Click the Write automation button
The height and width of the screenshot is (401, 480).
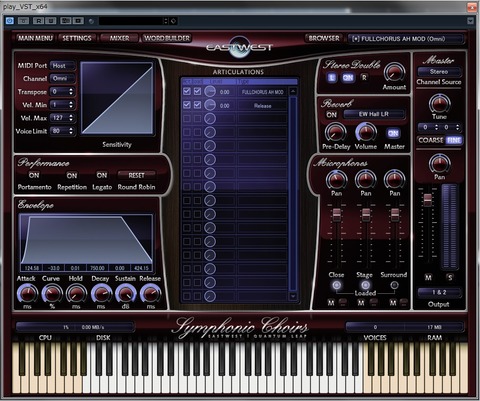[50, 21]
